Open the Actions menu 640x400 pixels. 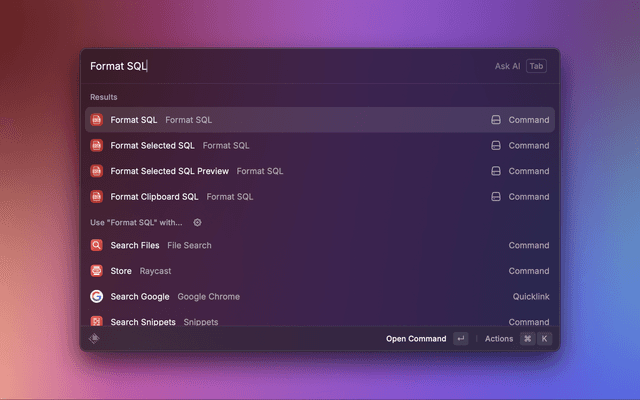pyautogui.click(x=499, y=339)
